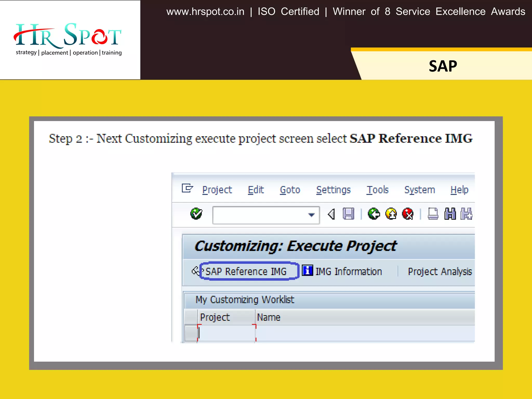This screenshot has width=532, height=399.
Task: Open the Help menu
Action: pyautogui.click(x=459, y=190)
